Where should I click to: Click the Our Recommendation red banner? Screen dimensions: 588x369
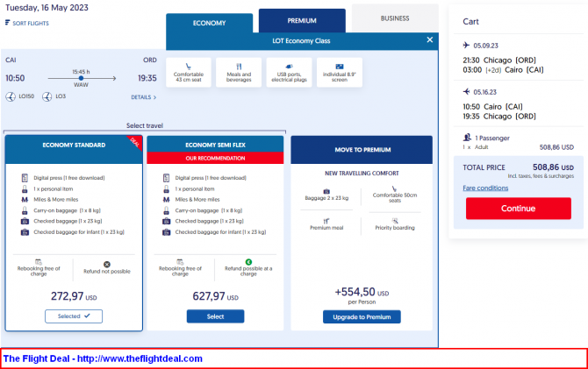tap(215, 158)
